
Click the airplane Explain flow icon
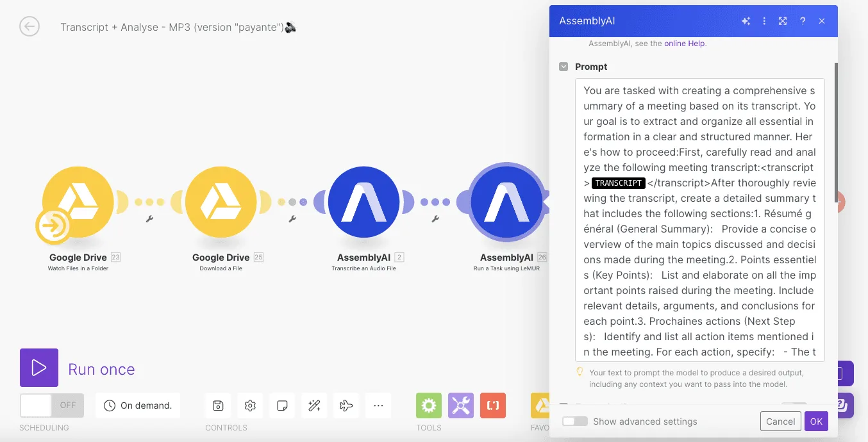pos(346,405)
